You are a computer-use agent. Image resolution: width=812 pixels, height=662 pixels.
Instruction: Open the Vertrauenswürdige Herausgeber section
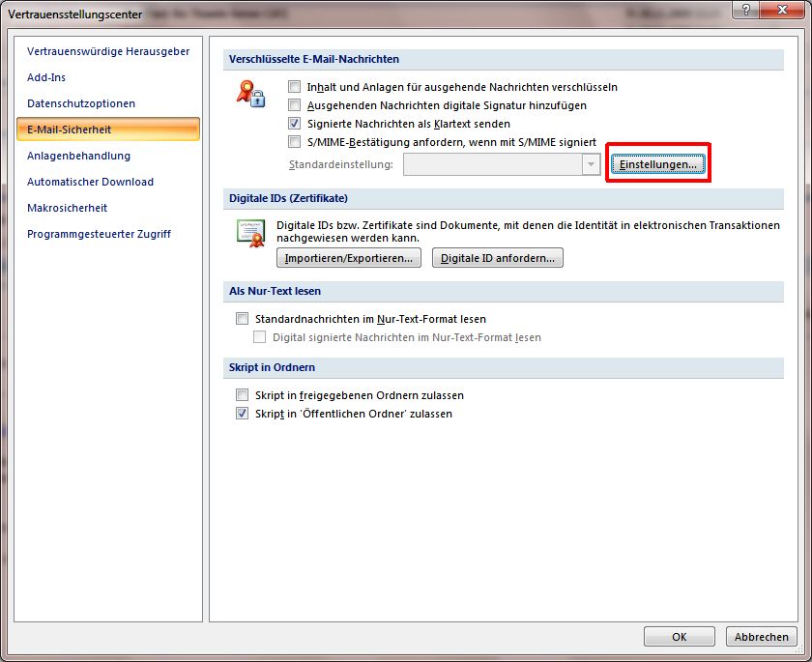(x=108, y=51)
